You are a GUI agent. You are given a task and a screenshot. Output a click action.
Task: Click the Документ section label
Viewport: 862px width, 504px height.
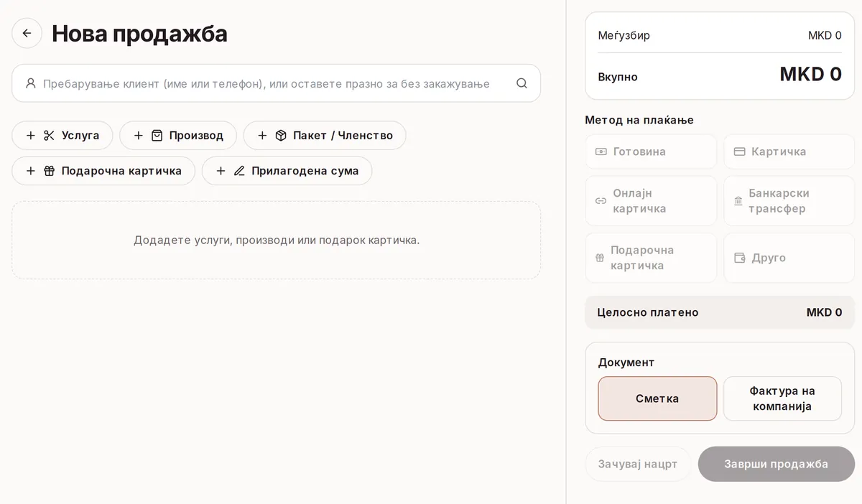pos(626,363)
